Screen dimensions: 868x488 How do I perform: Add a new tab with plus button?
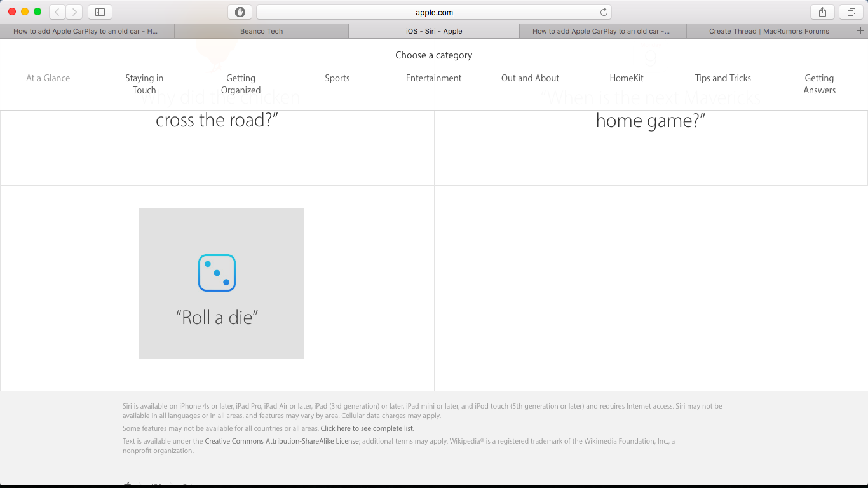[x=861, y=31]
